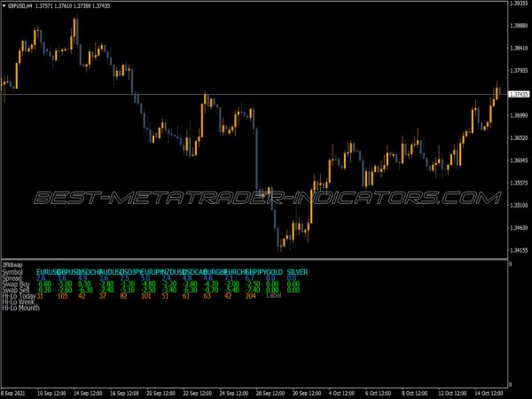The image size is (532, 399).
Task: Click the ZFXiSwap indicator name label
Action: click(x=13, y=264)
